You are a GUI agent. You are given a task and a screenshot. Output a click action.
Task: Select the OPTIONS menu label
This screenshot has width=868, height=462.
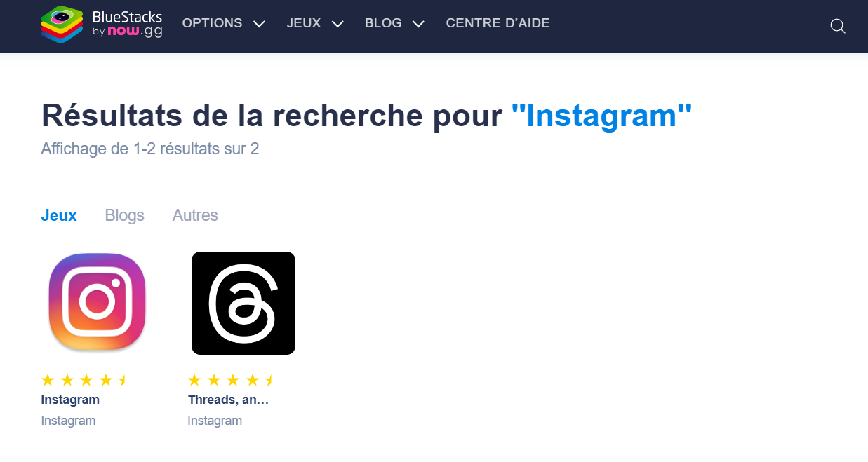point(212,23)
